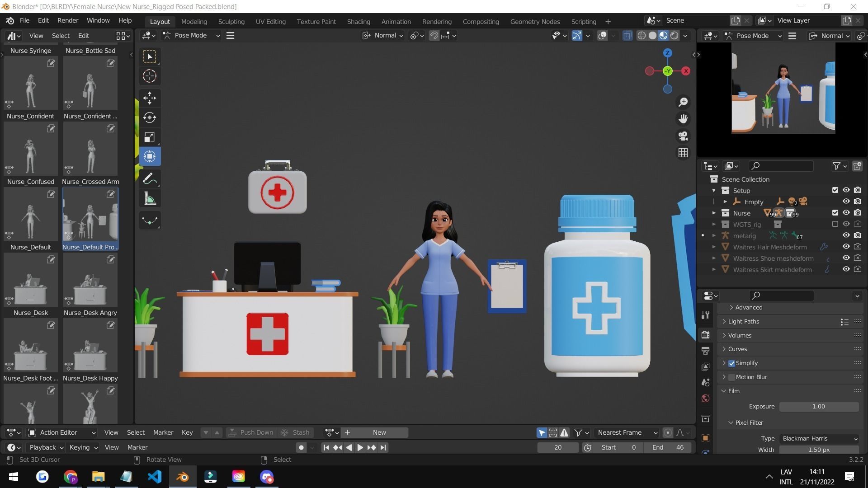This screenshot has width=868, height=488.
Task: Select the Move tool
Action: [150, 98]
